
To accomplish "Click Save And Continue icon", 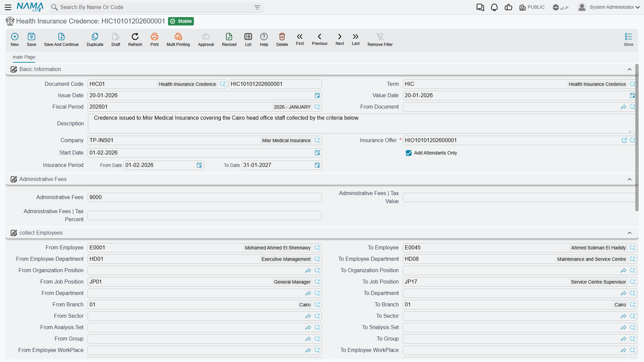I will coord(61,39).
